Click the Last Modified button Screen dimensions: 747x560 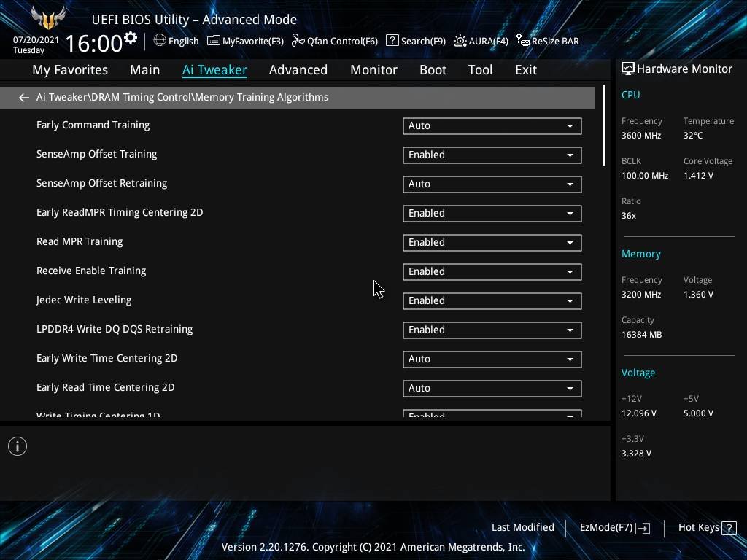(522, 528)
